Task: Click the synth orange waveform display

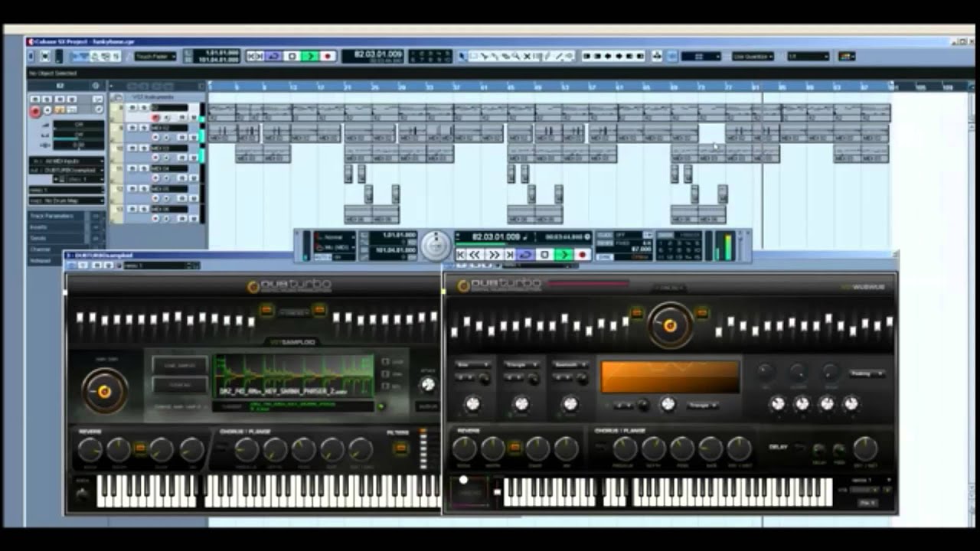Action: coord(670,377)
